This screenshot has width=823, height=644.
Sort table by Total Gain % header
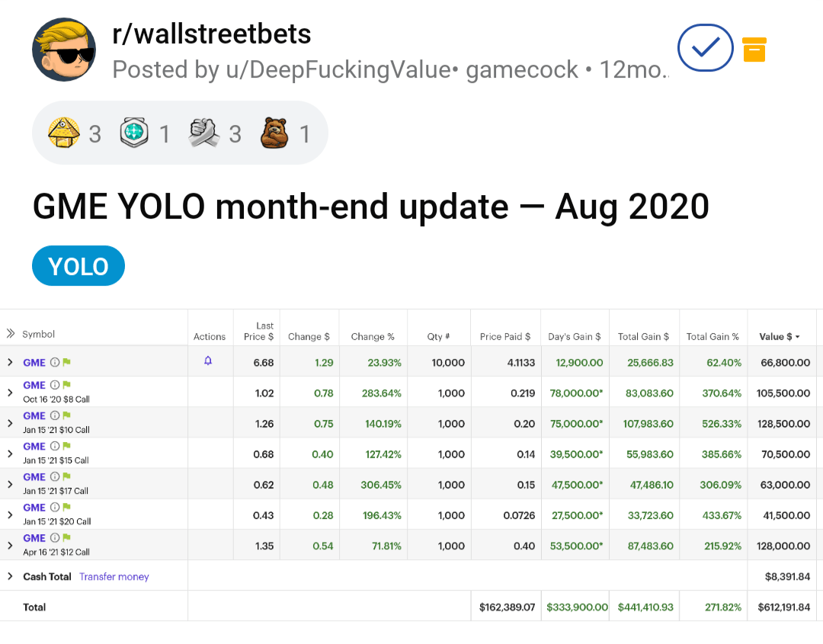pyautogui.click(x=713, y=336)
